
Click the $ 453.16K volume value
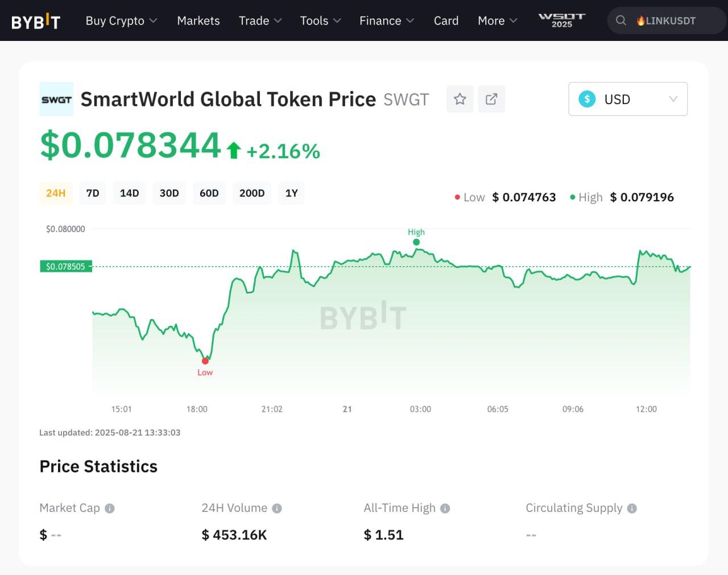(x=234, y=535)
